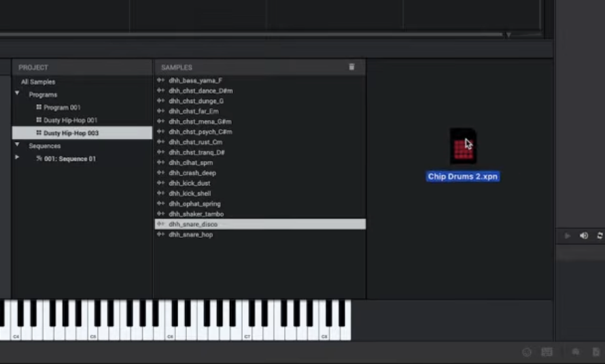This screenshot has height=364, width=605.
Task: Click waveform icon beside dhh_crash_deep
Action: (161, 172)
